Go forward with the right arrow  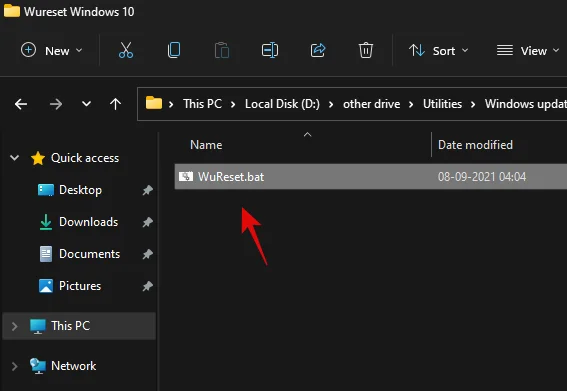(56, 104)
